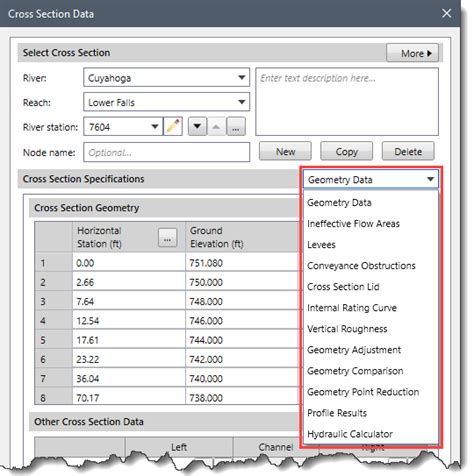
Task: Pick Internal Rating Curve entry
Action: click(x=371, y=308)
